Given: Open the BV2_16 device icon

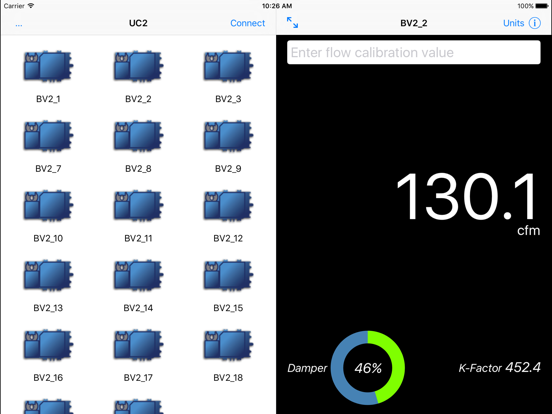Looking at the screenshot, I should (48, 345).
